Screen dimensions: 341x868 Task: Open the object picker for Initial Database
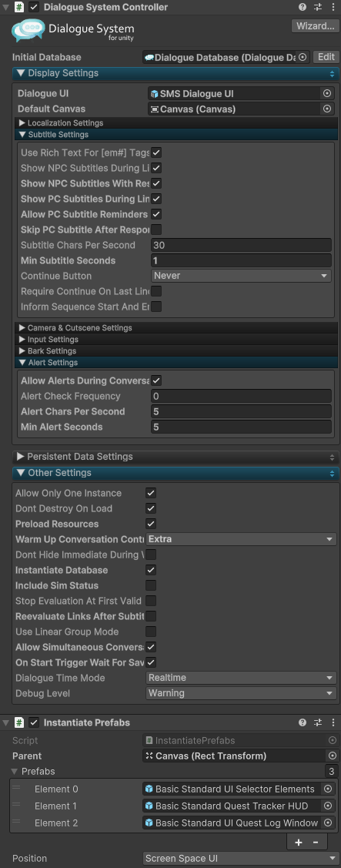click(x=303, y=57)
